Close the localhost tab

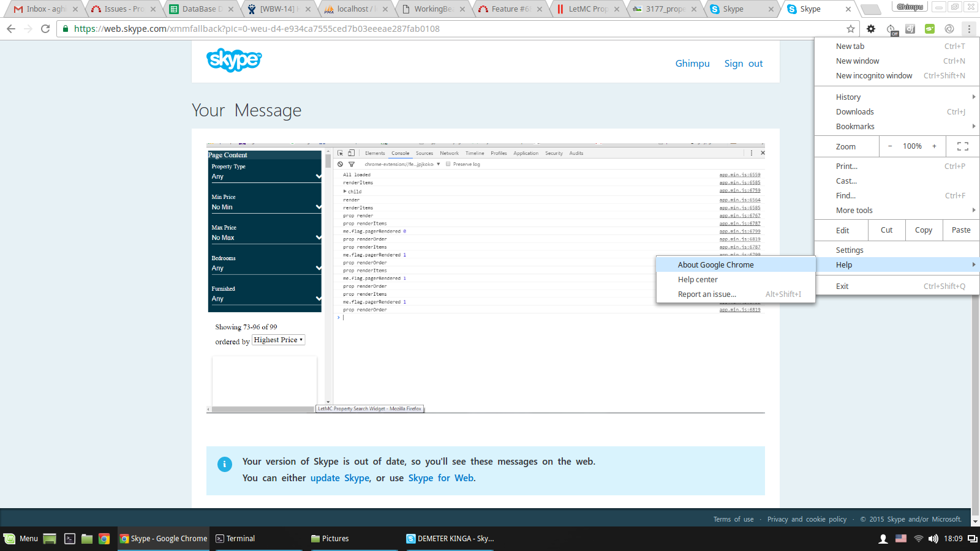click(x=385, y=9)
